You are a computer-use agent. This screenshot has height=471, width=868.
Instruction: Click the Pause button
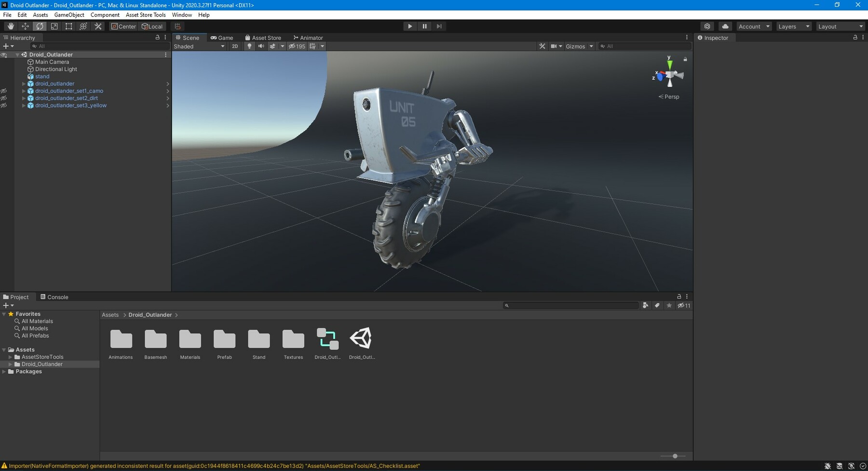(424, 27)
